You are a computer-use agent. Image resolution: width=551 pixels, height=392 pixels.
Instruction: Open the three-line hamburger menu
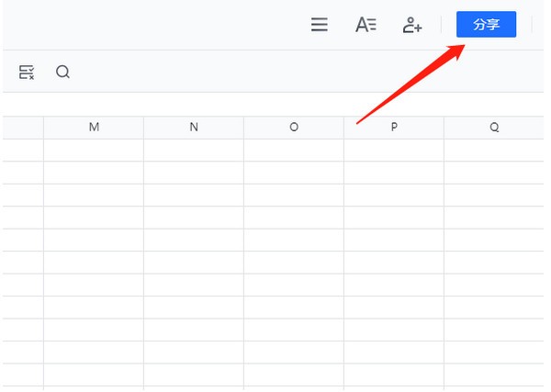point(320,25)
